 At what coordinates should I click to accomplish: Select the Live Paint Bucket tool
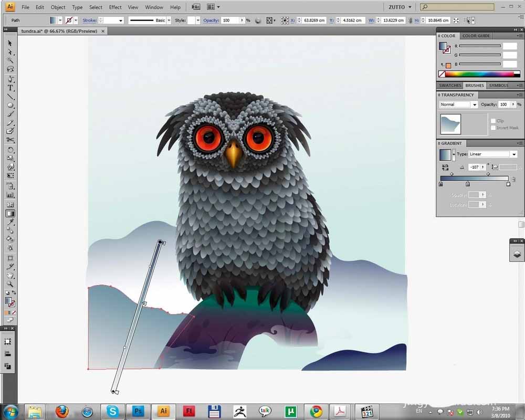coord(10,239)
